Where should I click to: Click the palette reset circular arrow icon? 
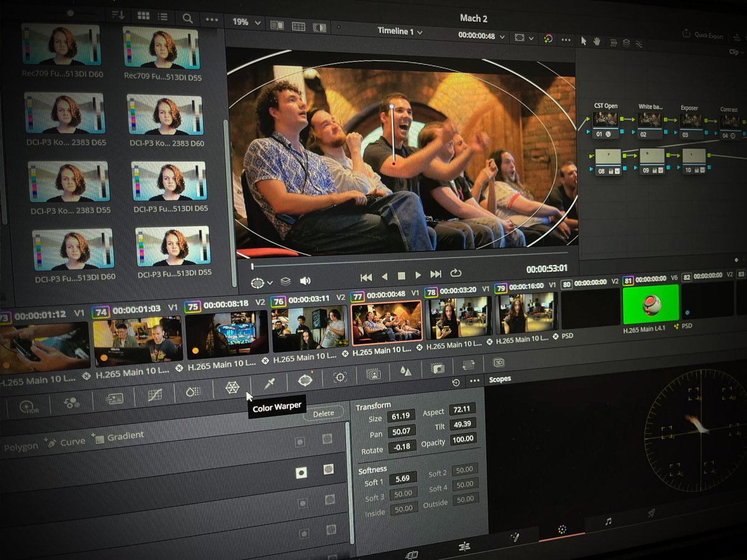(456, 383)
